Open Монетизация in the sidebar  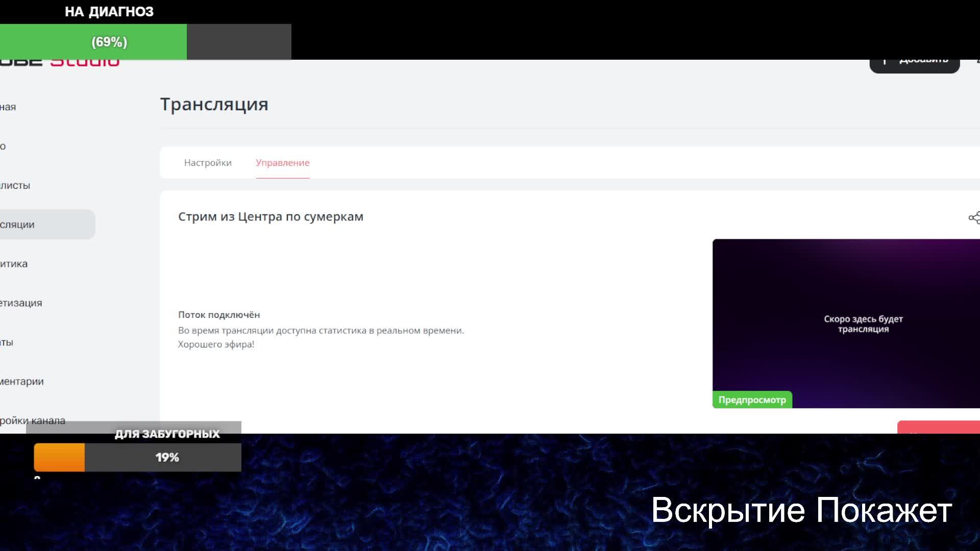[x=21, y=303]
